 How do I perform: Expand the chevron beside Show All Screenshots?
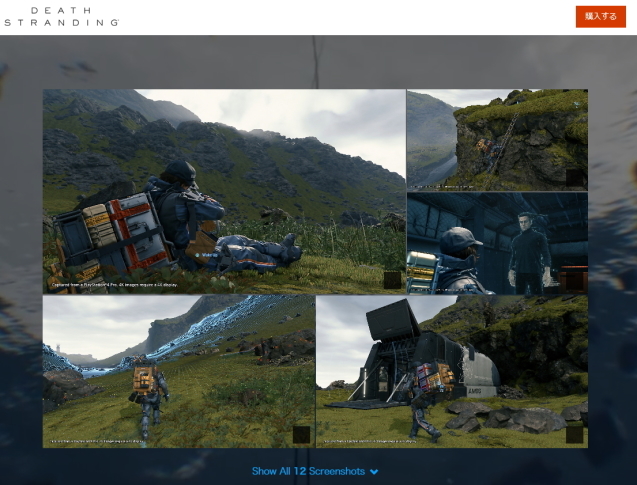point(374,472)
